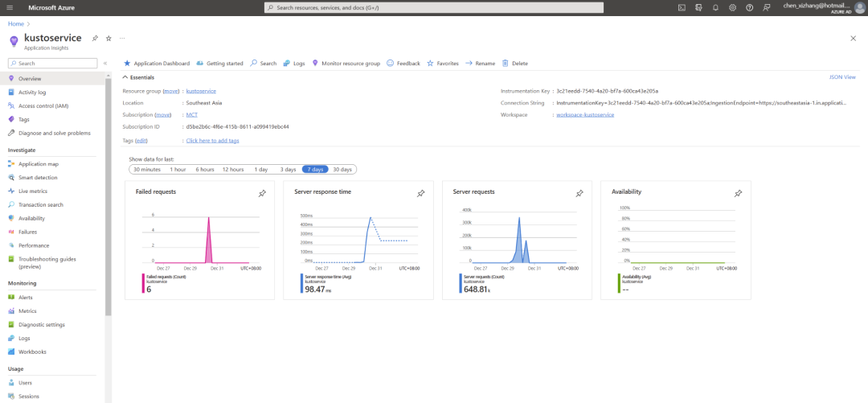Pin kustoservice resource to dashboard

[x=95, y=39]
